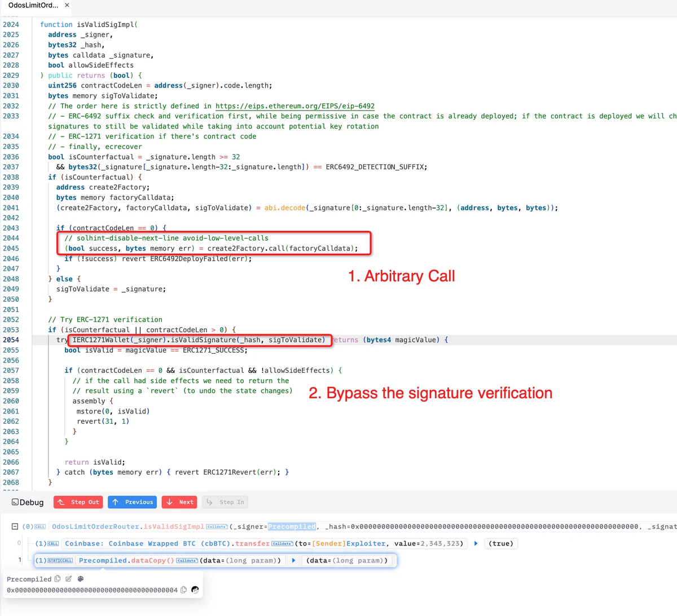Click CALL tag on cbBTC transfer row
The image size is (677, 616).
click(53, 544)
